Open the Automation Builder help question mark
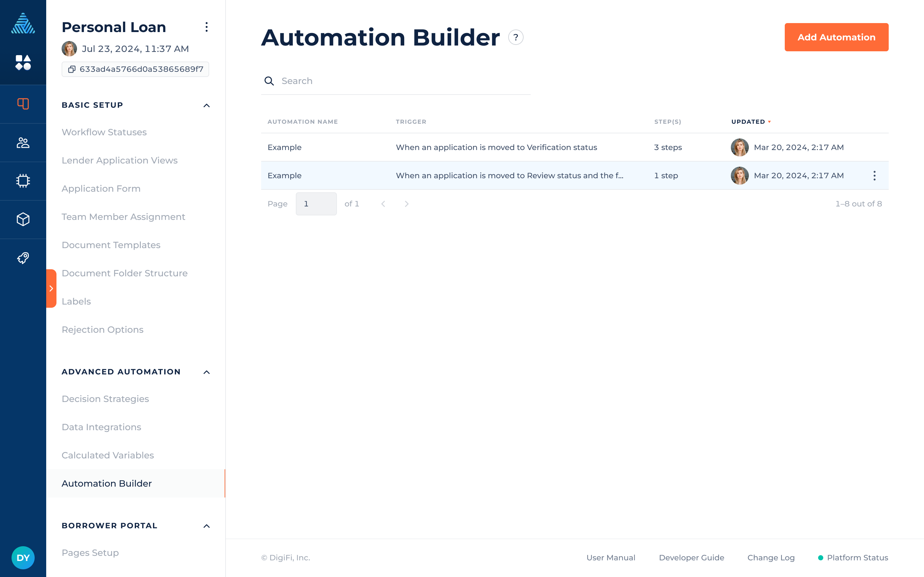The width and height of the screenshot is (924, 577). pos(516,37)
